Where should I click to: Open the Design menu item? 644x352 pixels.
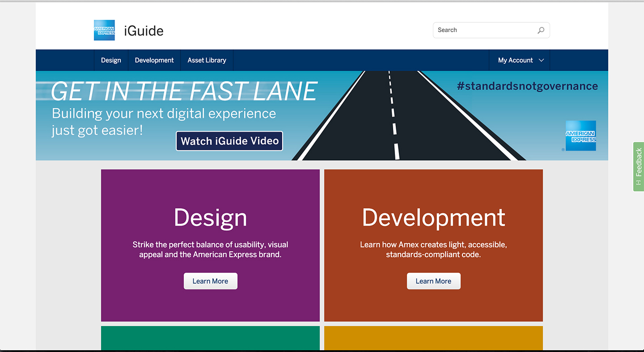pos(111,60)
